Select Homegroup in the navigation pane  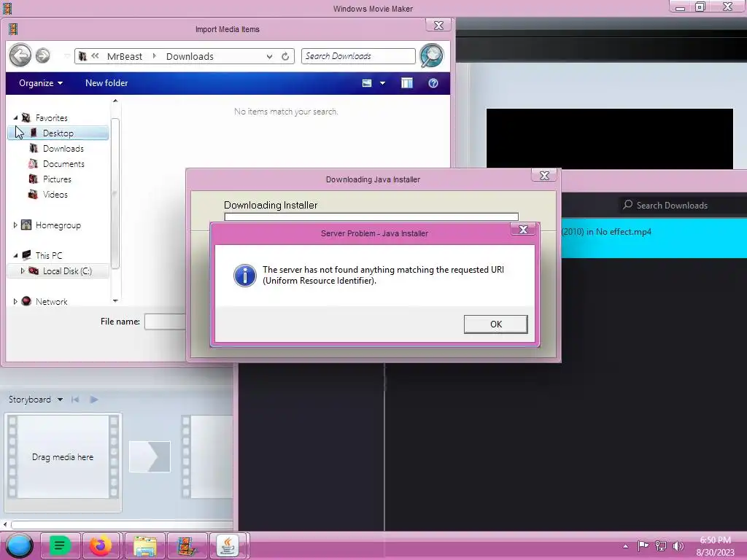pos(58,225)
